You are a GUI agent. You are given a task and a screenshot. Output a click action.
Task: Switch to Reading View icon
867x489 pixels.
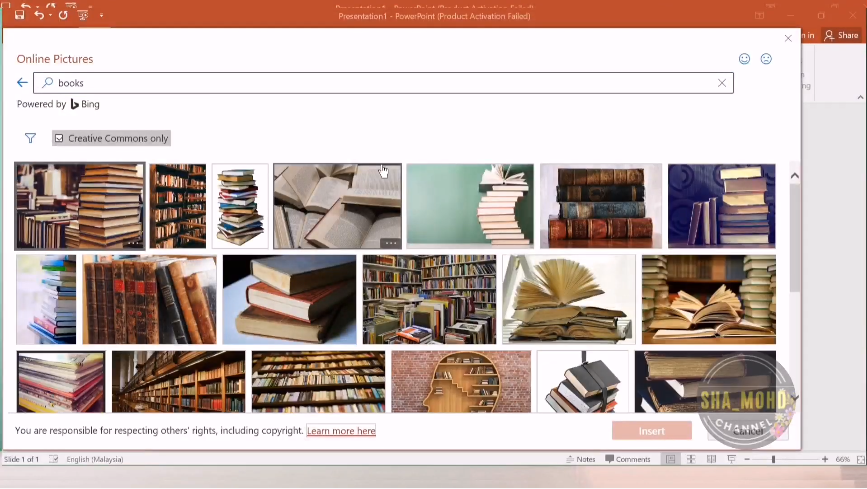click(x=711, y=459)
